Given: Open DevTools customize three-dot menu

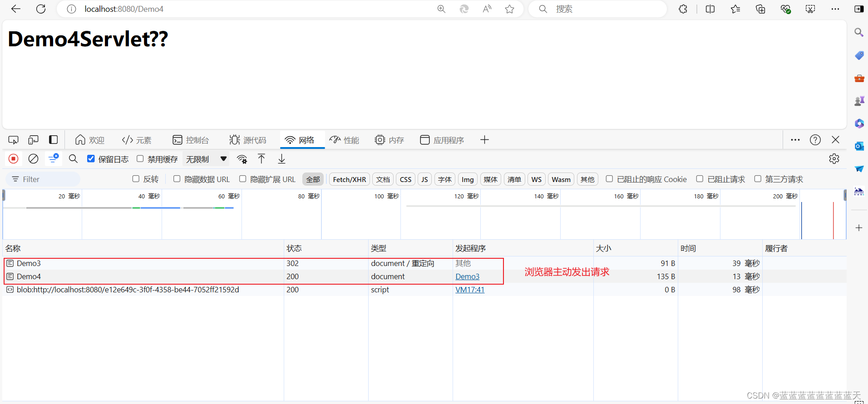Looking at the screenshot, I should coord(795,140).
